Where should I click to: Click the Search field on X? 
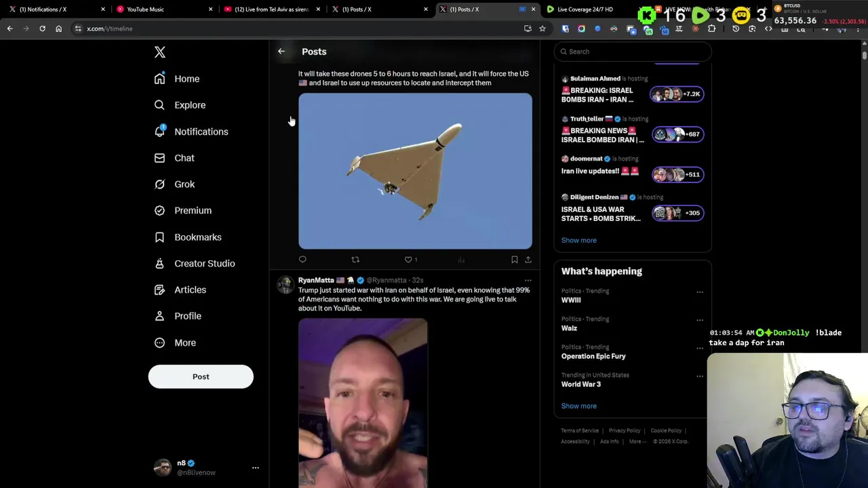pos(633,52)
